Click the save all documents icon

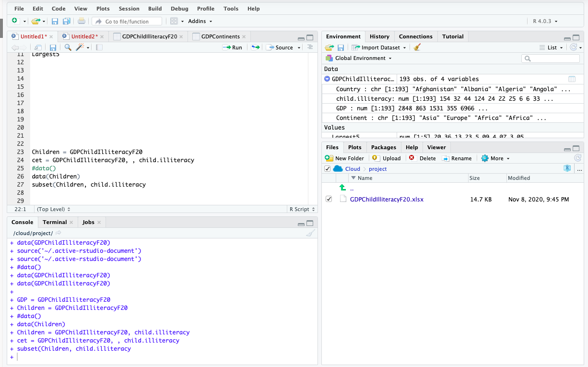pos(67,21)
